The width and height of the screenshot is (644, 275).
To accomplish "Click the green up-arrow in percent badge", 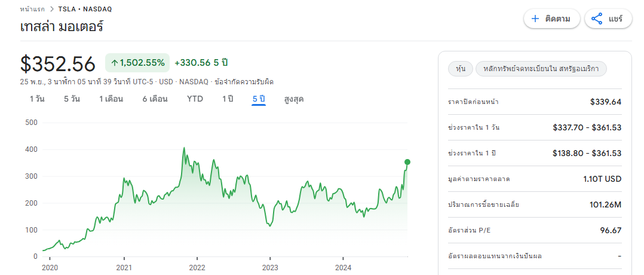I will [115, 63].
